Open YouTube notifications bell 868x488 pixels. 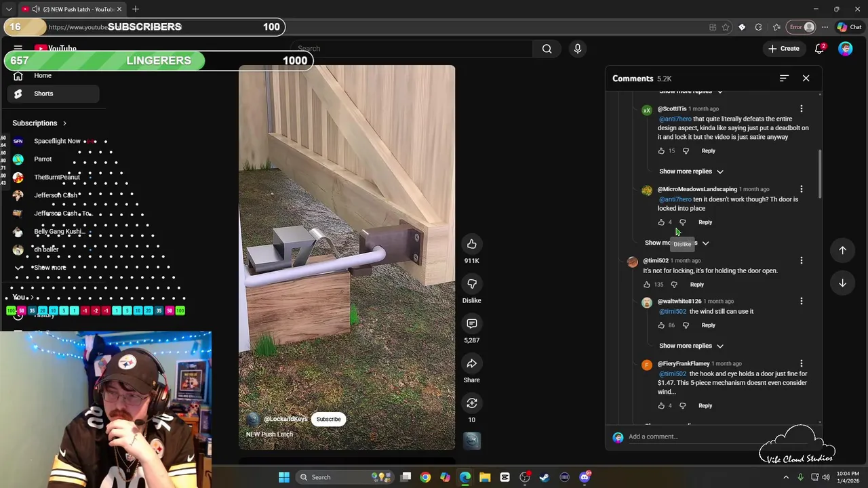pyautogui.click(x=820, y=48)
